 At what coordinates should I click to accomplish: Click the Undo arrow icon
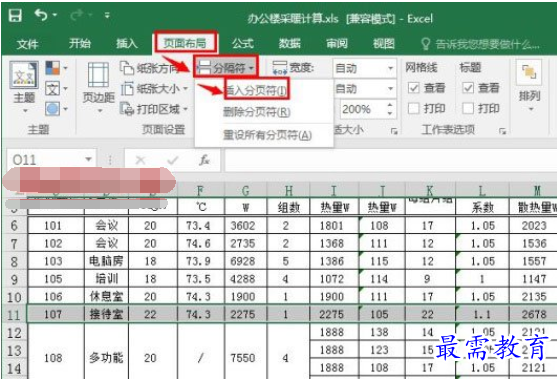41,15
